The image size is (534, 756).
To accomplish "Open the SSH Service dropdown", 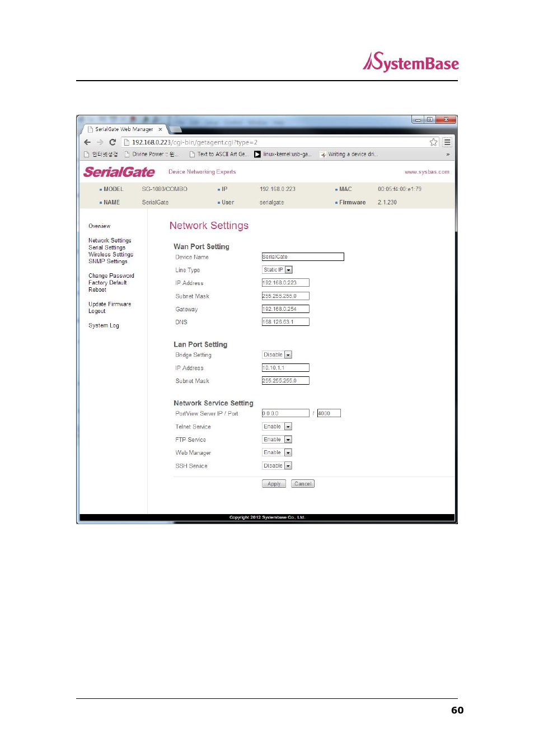I will [x=277, y=466].
